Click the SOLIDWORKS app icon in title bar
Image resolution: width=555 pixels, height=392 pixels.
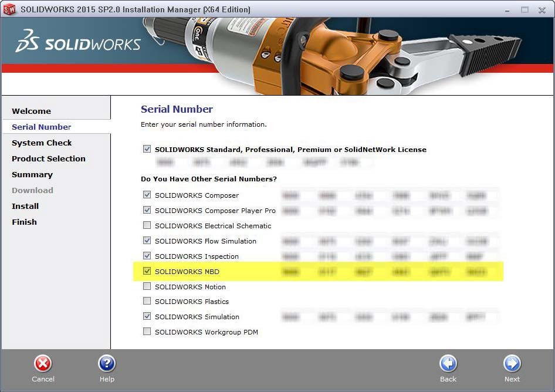[x=9, y=9]
